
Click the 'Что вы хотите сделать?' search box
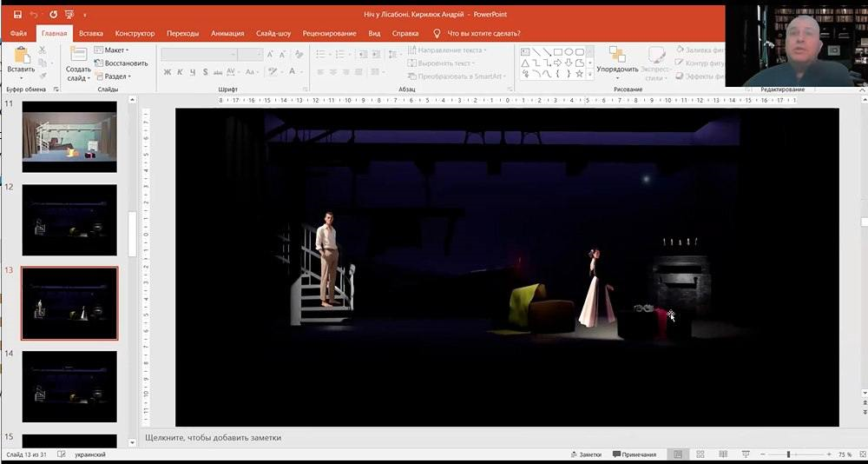click(x=483, y=33)
